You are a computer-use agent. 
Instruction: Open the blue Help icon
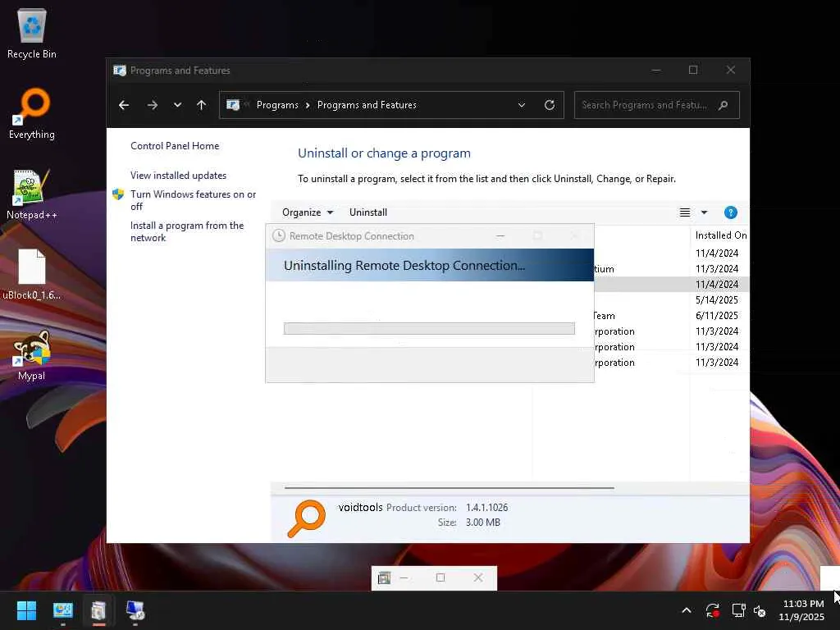pyautogui.click(x=730, y=212)
